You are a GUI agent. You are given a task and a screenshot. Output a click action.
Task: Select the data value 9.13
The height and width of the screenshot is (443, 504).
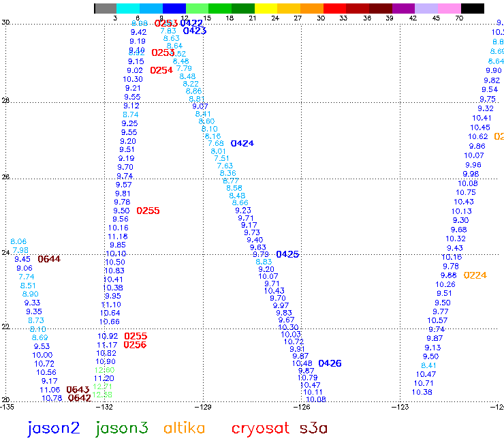[432, 348]
